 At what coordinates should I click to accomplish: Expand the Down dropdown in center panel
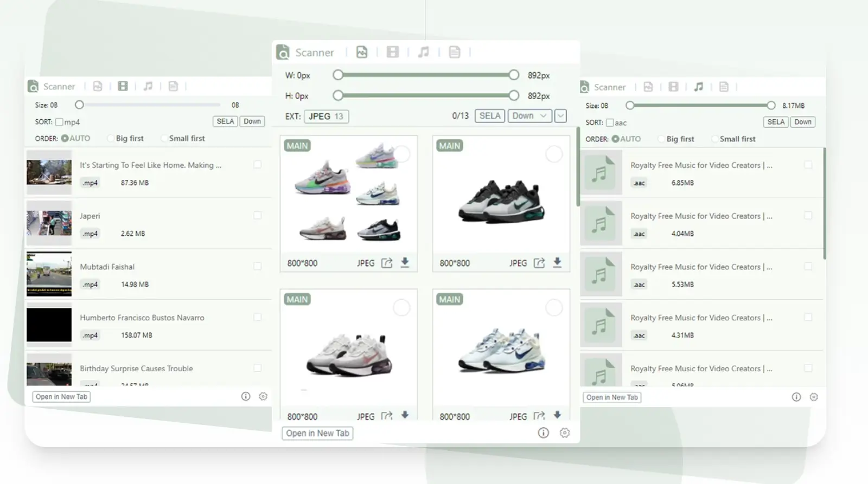tap(530, 116)
